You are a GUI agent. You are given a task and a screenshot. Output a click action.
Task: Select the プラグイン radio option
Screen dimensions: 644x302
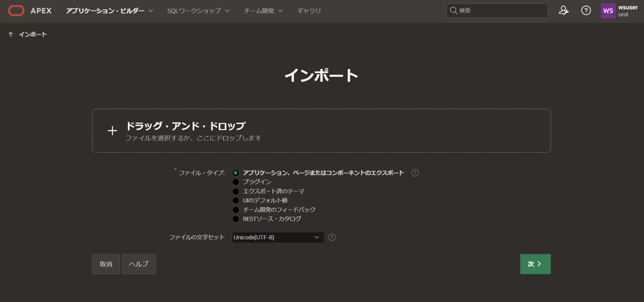coord(235,182)
